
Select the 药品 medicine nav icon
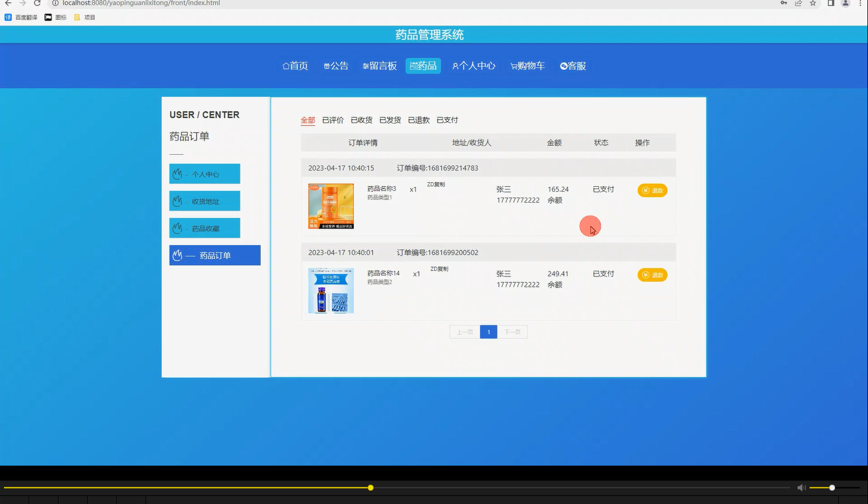(413, 65)
